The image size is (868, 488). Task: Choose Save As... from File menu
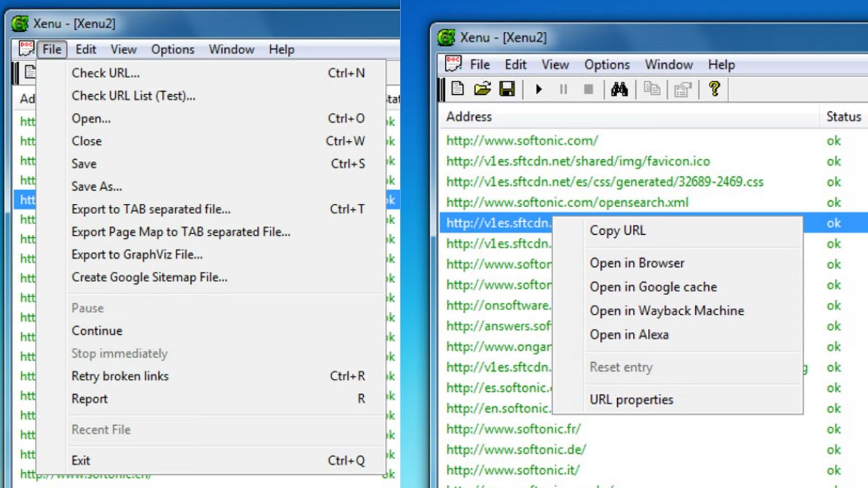[210, 187]
